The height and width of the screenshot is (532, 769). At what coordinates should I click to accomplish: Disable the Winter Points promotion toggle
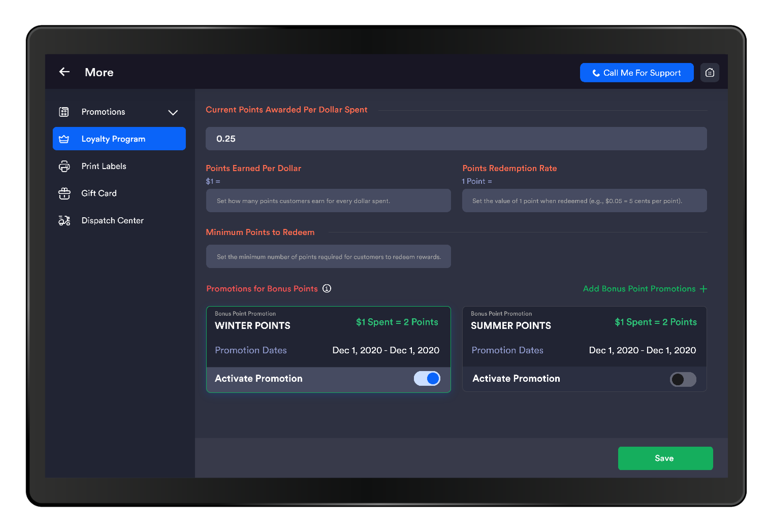tap(427, 379)
